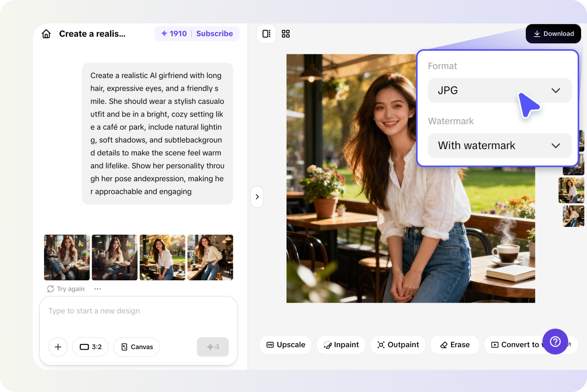This screenshot has height=392, width=587.
Task: Open the plus attachment icon
Action: pos(58,347)
